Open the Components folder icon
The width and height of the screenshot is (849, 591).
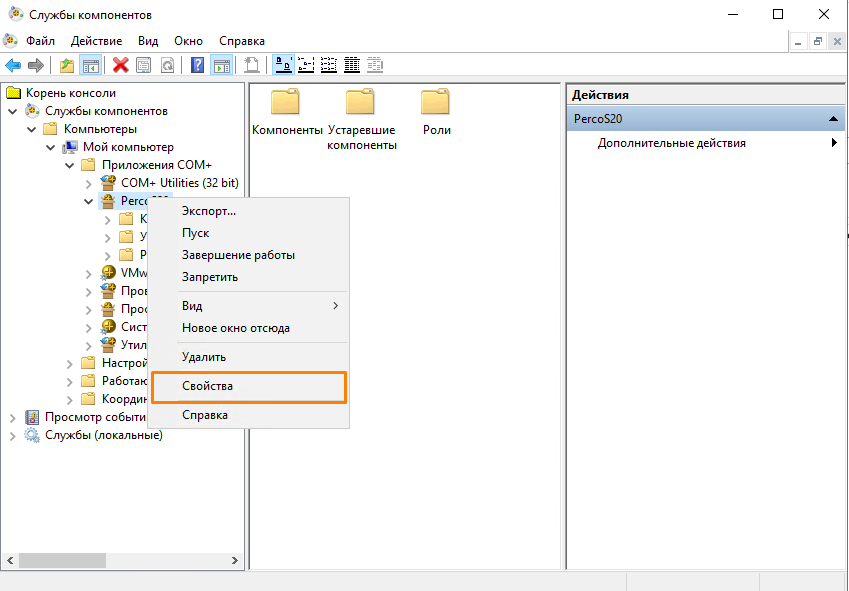tap(286, 104)
